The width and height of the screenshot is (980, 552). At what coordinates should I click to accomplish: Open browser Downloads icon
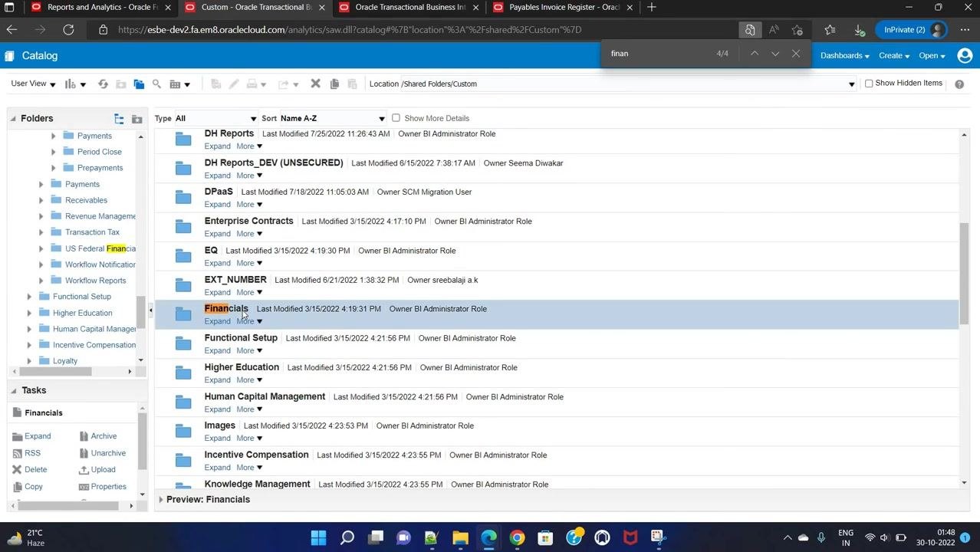click(x=860, y=30)
